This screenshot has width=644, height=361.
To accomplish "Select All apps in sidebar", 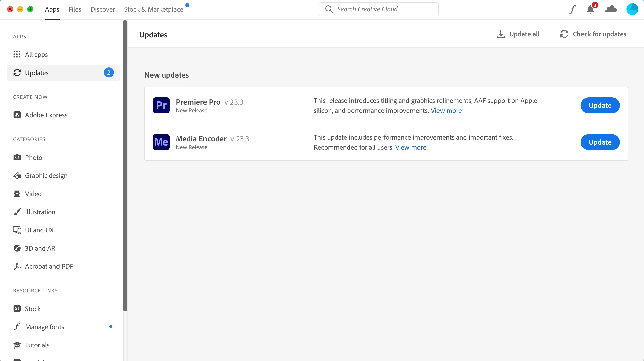I will 36,55.
